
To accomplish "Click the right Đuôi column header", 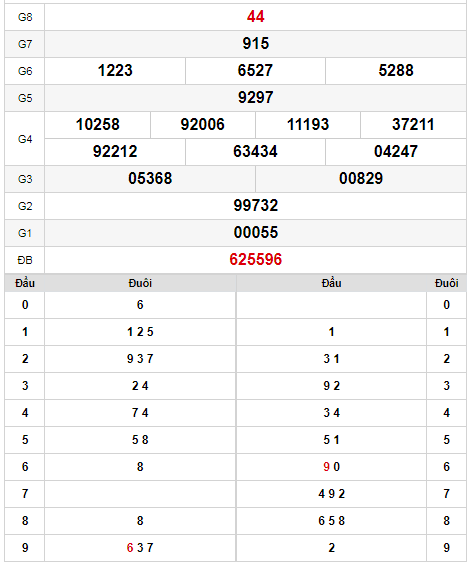I will 446,283.
